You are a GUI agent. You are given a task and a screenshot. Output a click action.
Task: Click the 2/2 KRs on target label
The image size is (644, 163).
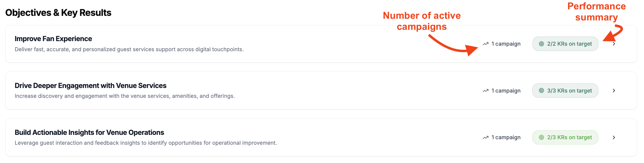click(x=569, y=44)
